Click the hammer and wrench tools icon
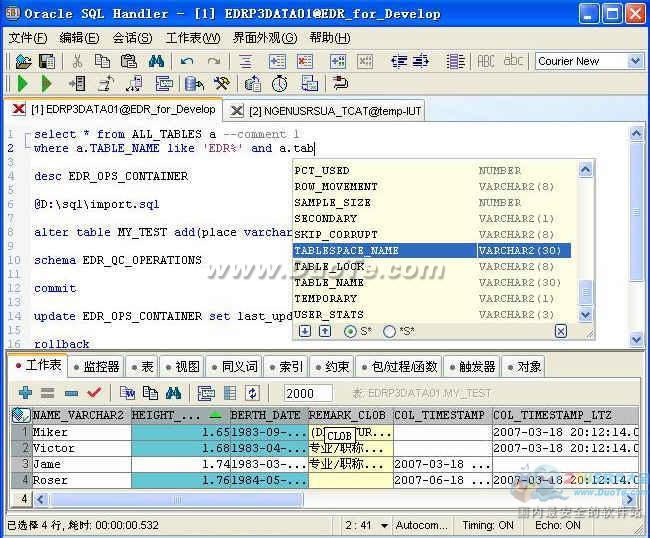The image size is (650, 538). [x=222, y=84]
